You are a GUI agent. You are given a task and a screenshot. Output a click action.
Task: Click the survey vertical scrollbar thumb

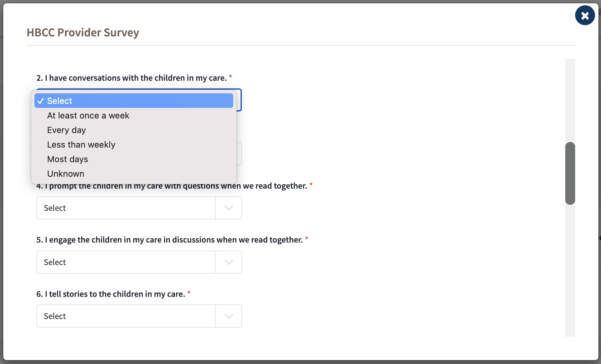(570, 173)
